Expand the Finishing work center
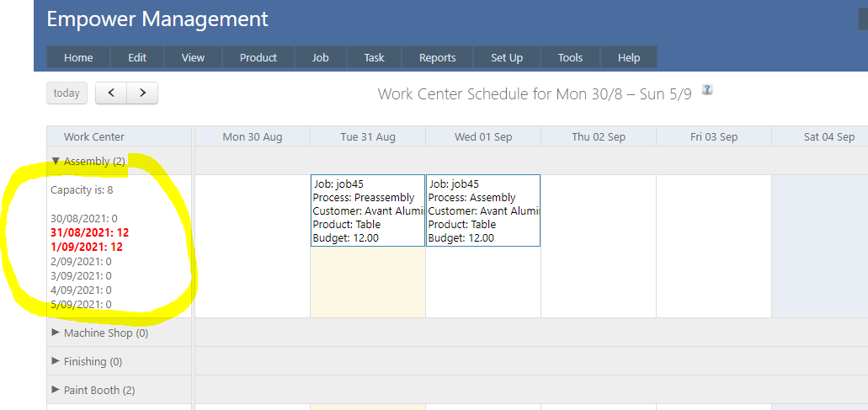Screen dimensions: 868x410 pos(56,361)
